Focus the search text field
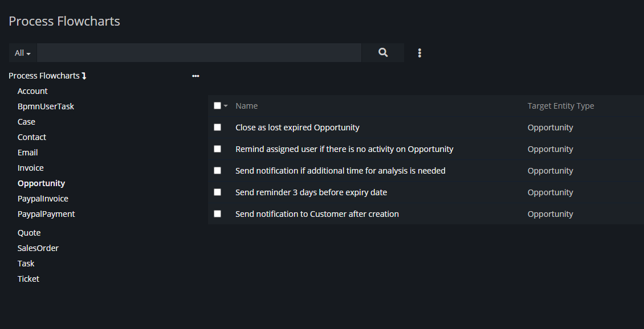The width and height of the screenshot is (644, 329). click(x=199, y=53)
